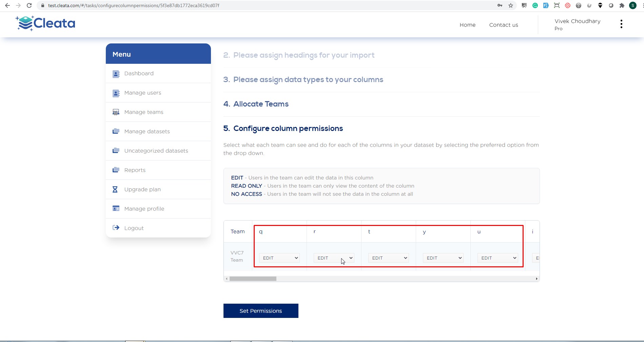Change the permission dropdown under column u
Image resolution: width=644 pixels, height=342 pixels.
point(497,258)
